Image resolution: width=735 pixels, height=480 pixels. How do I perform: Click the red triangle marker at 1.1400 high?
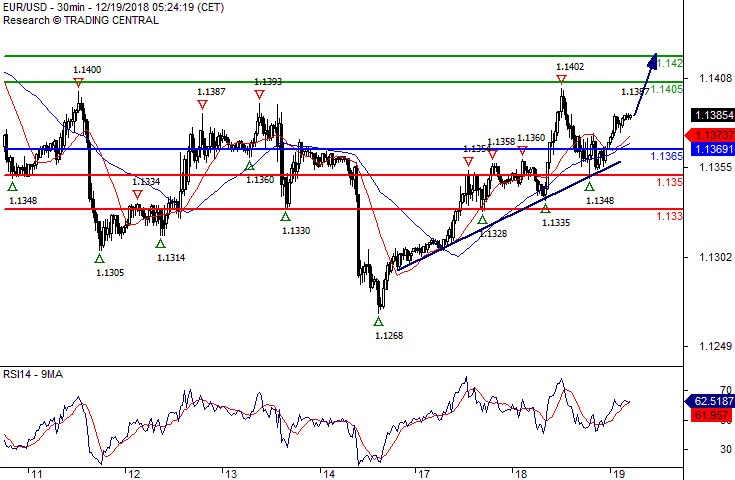tap(78, 82)
